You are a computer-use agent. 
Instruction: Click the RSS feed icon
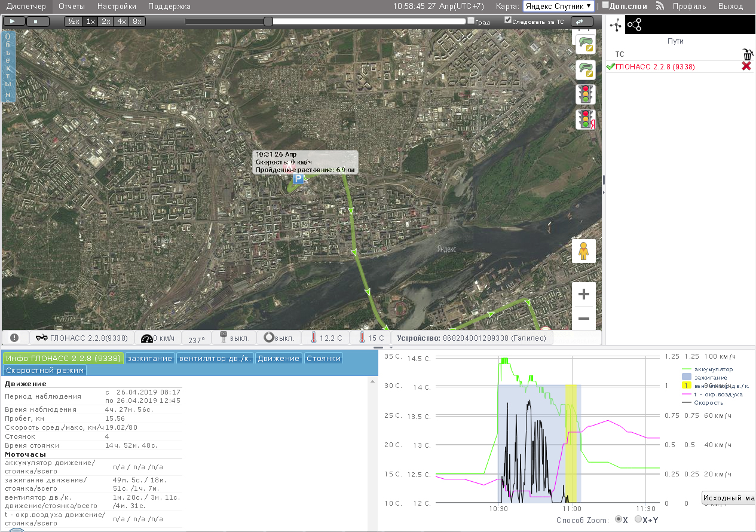click(660, 6)
